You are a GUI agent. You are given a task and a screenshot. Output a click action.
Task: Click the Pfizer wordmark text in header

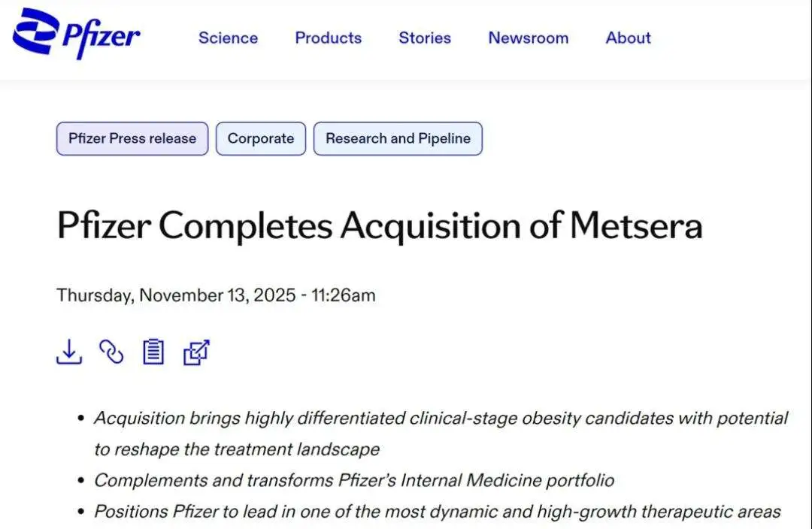click(101, 38)
